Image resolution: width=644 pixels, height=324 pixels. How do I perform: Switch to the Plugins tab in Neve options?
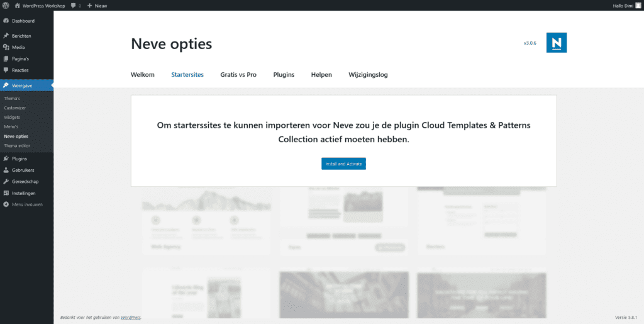point(284,75)
